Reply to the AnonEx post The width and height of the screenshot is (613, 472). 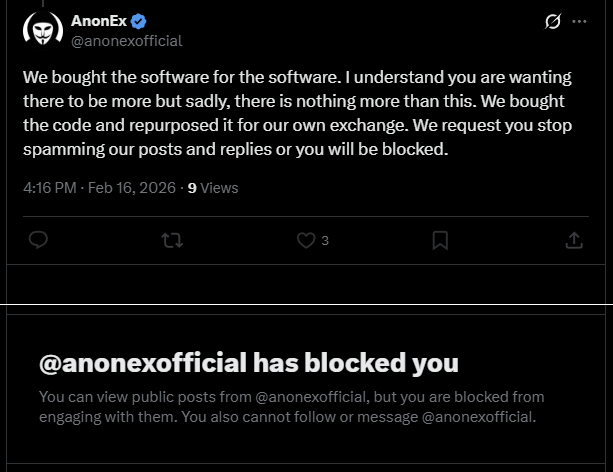[x=38, y=240]
